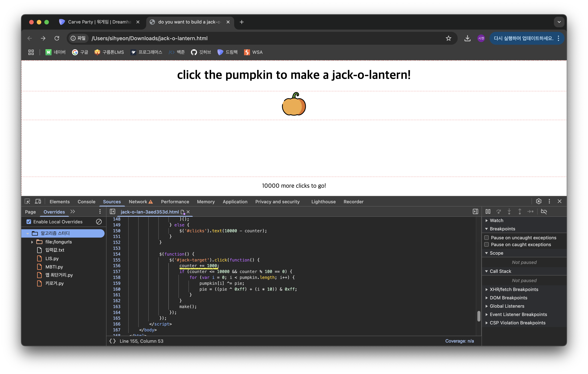Enable Pause on uncaught exceptions
Image resolution: width=588 pixels, height=374 pixels.
coord(486,237)
